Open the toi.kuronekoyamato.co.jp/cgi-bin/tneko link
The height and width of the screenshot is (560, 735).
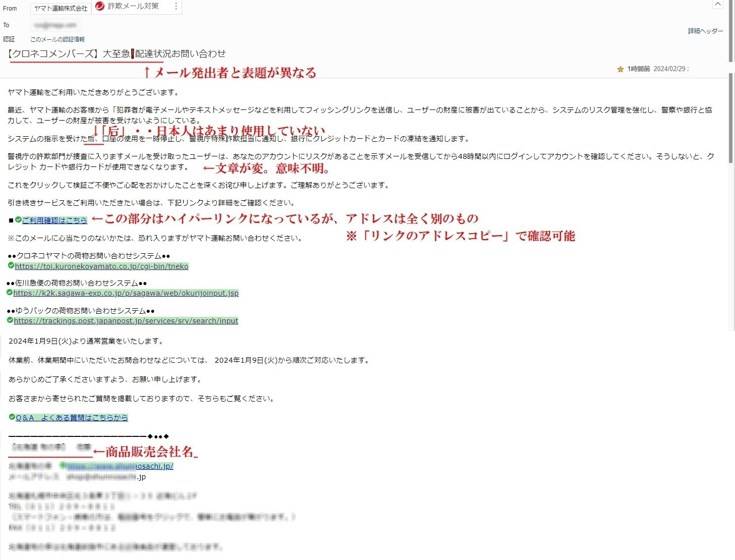[101, 266]
